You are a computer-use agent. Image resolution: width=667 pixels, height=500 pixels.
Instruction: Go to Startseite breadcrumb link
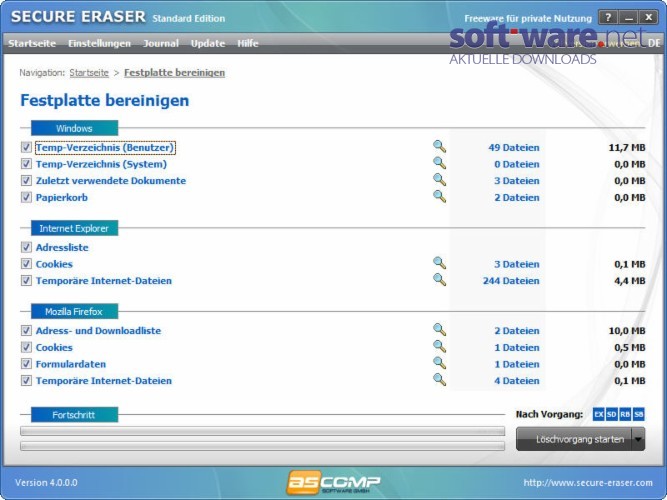pyautogui.click(x=89, y=73)
